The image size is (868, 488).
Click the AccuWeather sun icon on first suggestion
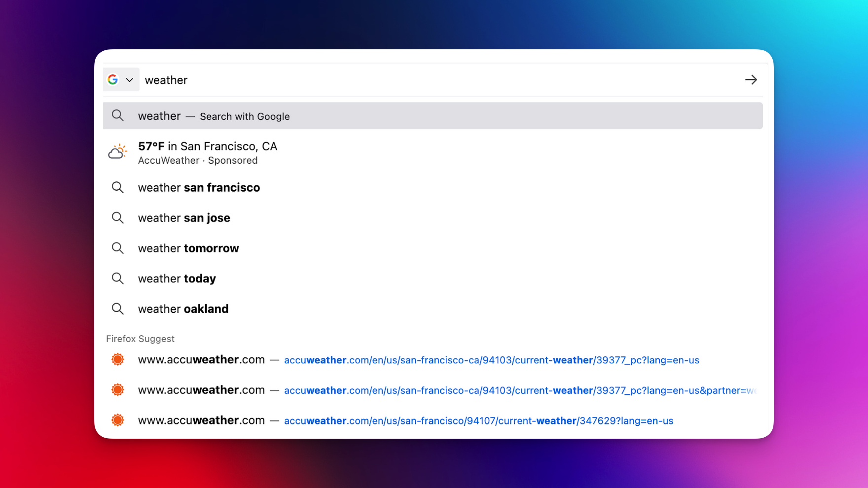pyautogui.click(x=118, y=359)
